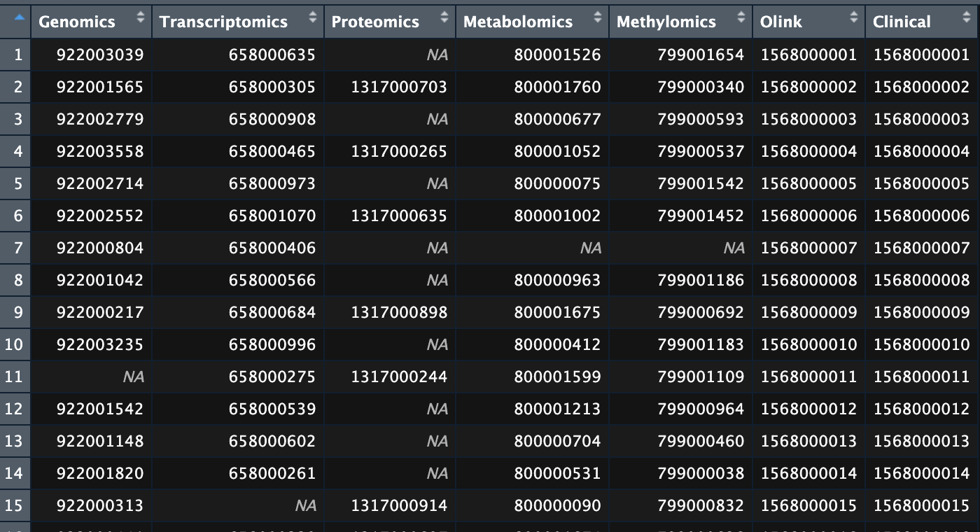Click Clinical cell 1568000002
The image size is (980, 532).
[921, 87]
